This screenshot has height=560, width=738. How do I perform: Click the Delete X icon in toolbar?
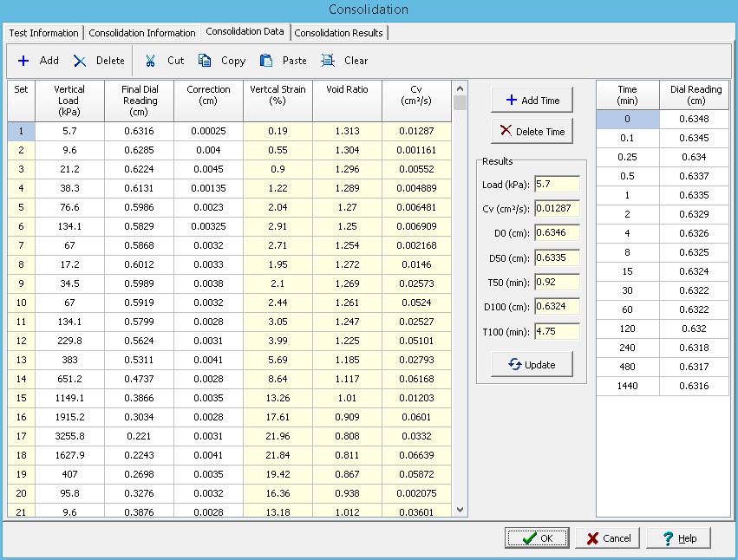(x=80, y=61)
